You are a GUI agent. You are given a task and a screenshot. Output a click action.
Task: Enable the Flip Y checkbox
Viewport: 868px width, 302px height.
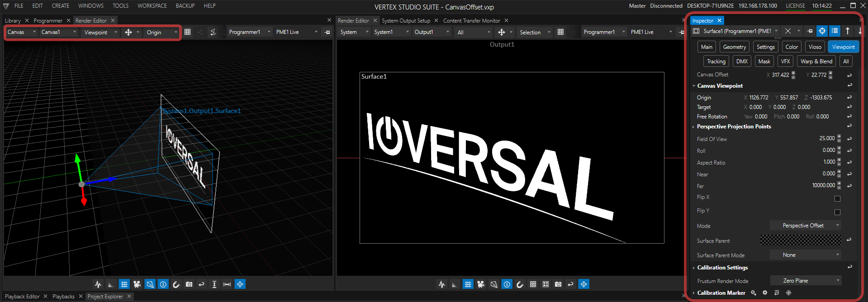[x=837, y=212]
